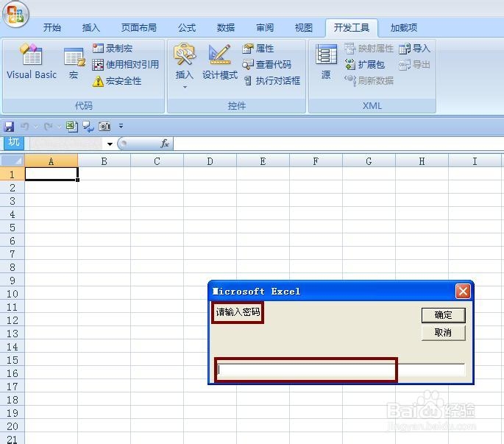Switch to the 加载项 tab
Image resolution: width=504 pixels, height=444 pixels.
404,28
